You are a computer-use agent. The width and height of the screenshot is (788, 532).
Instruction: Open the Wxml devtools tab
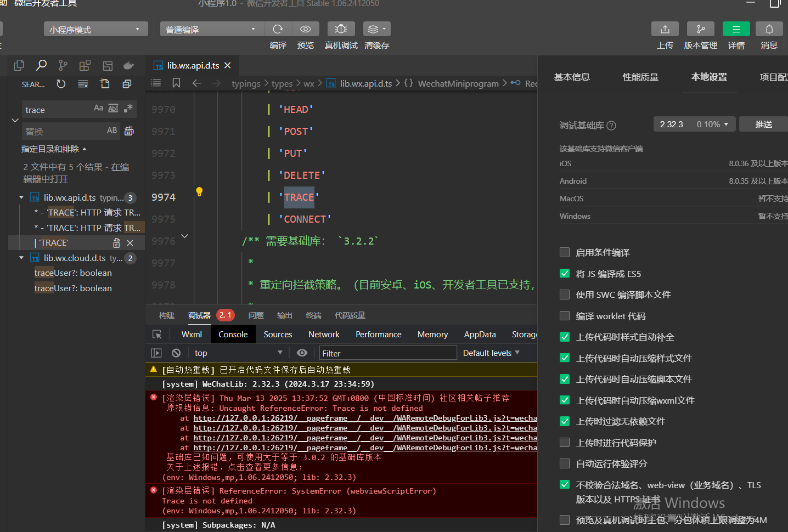coord(192,335)
